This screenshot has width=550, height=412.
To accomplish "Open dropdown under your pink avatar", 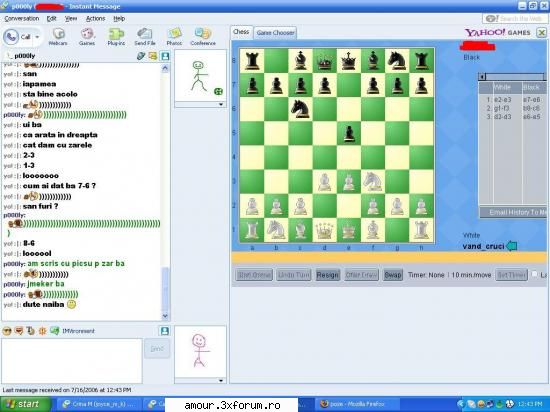I will click(x=221, y=380).
